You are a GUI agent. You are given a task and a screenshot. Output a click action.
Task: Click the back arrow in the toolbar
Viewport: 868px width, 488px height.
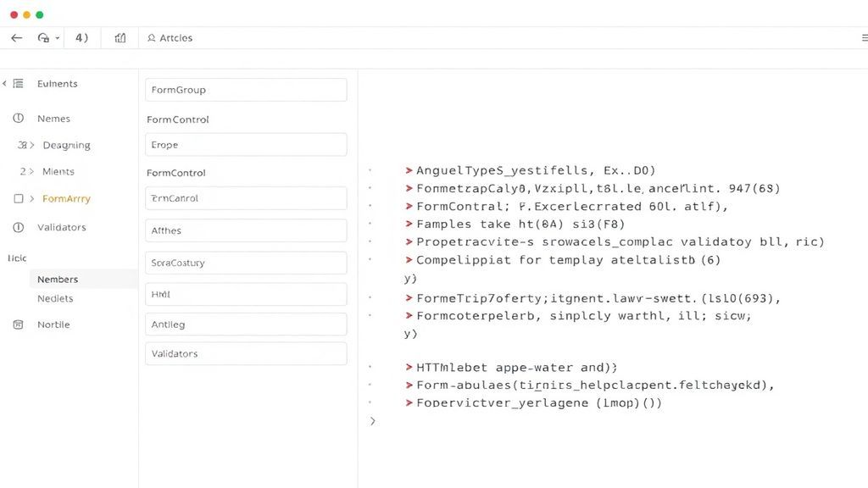click(x=16, y=37)
